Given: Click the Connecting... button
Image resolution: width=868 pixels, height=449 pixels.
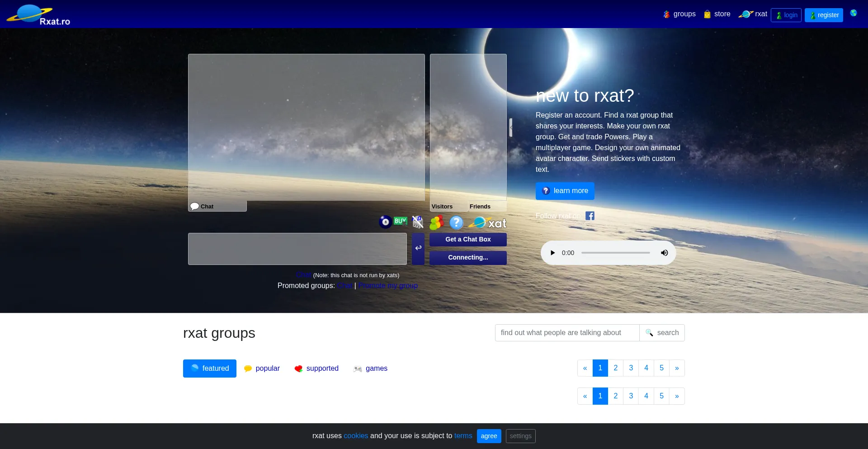Looking at the screenshot, I should click(x=468, y=258).
